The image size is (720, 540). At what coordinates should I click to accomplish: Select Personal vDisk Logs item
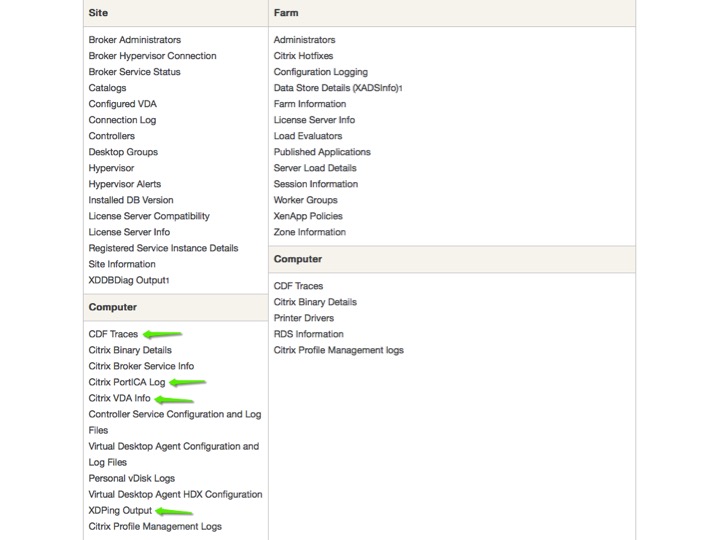click(132, 478)
